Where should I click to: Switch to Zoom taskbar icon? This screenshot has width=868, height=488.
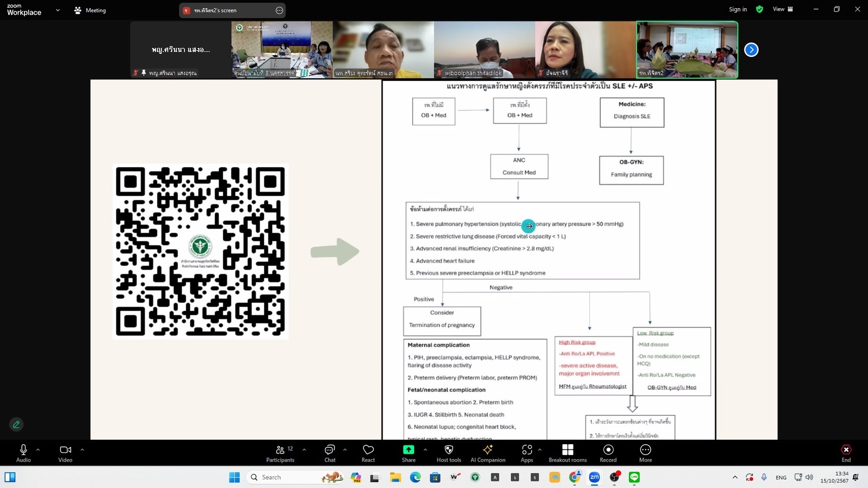pos(594,477)
